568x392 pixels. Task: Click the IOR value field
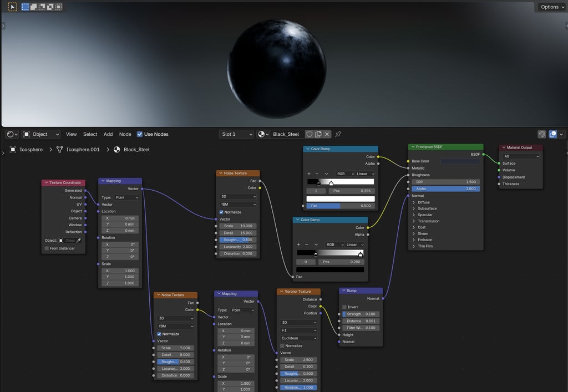445,182
